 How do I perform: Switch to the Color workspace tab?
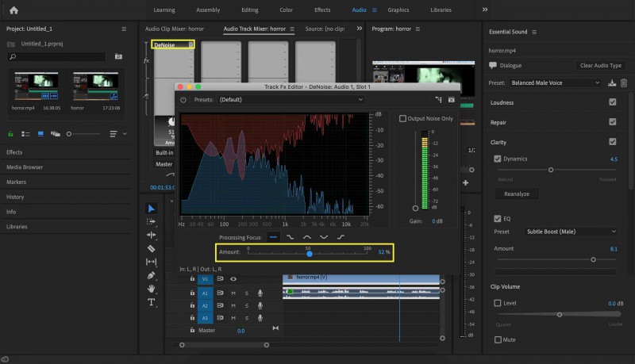coord(286,10)
